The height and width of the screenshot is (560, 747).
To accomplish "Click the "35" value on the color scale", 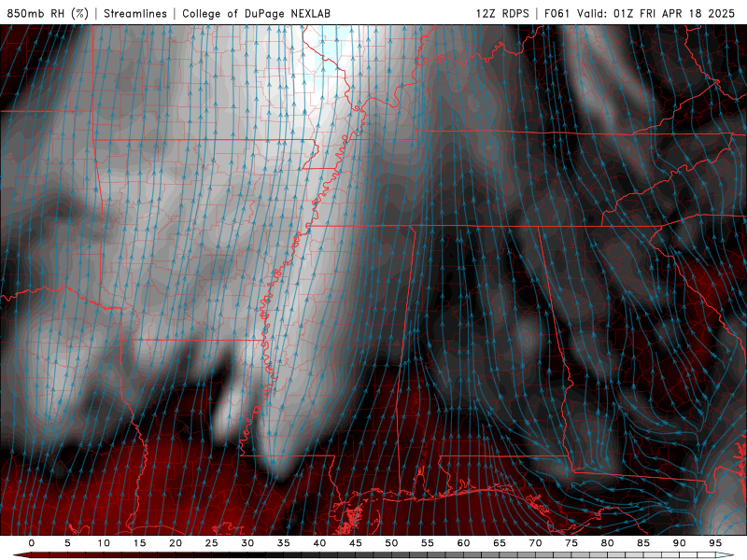I will point(284,543).
